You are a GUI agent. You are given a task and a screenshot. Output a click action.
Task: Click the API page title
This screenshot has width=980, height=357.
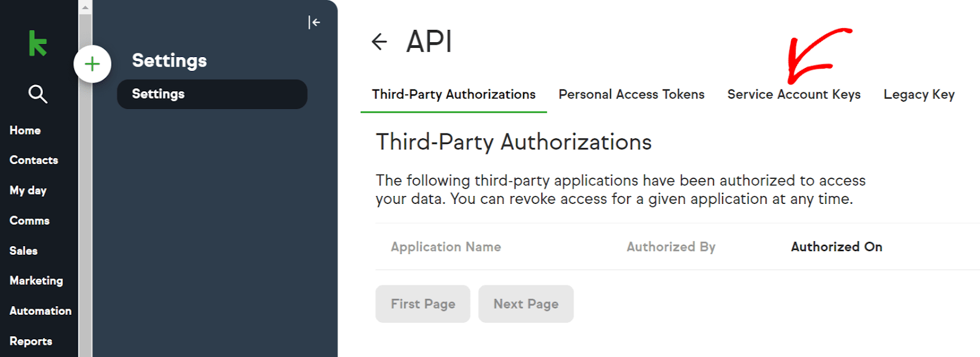click(429, 42)
